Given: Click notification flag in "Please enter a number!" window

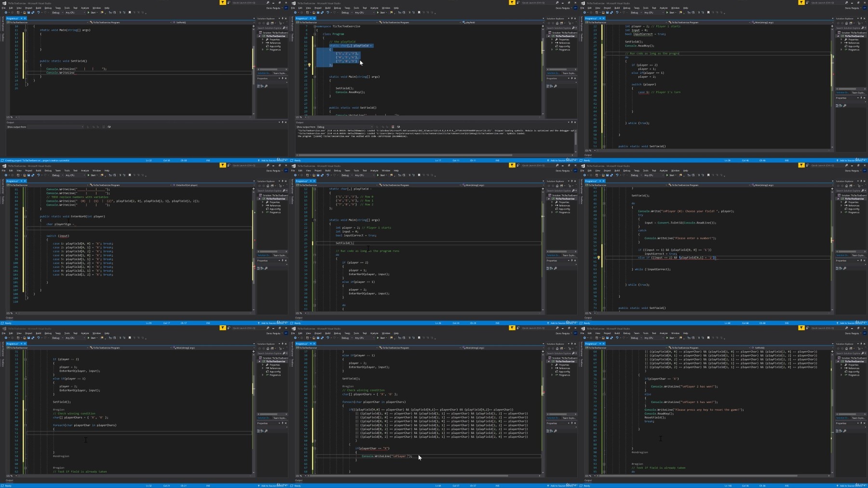Looking at the screenshot, I should coord(801,165).
